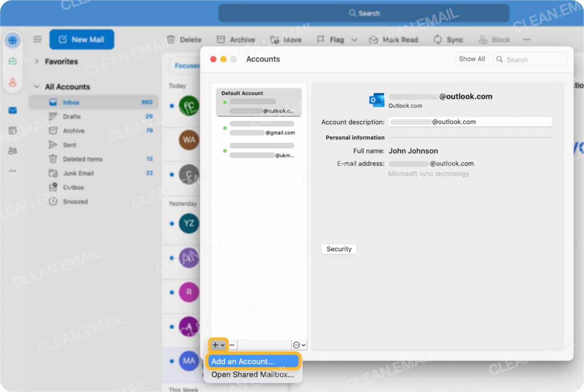
Task: Select Add an Account from the menu
Action: pyautogui.click(x=253, y=361)
